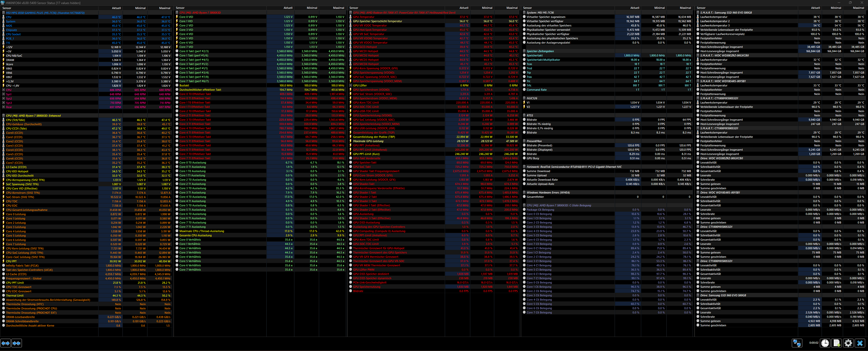Viewport: 868px width, 351px height.
Task: Select the AMD Radeon RX 7800 XT group header
Action: (x=404, y=12)
